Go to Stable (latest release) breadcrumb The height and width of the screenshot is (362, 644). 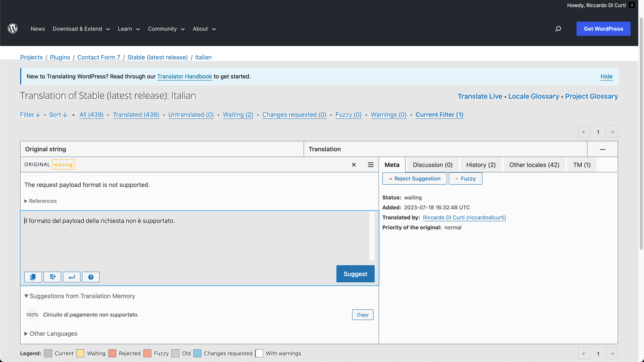(158, 57)
